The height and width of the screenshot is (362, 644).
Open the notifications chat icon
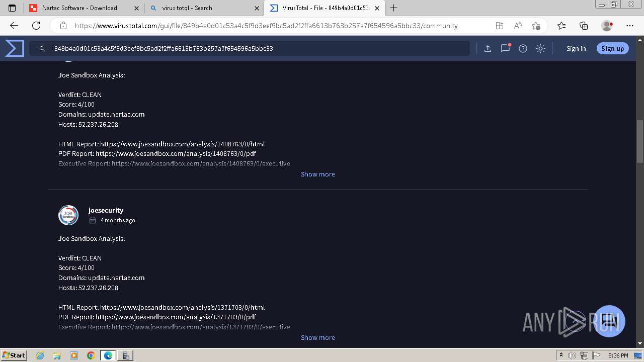pos(505,48)
